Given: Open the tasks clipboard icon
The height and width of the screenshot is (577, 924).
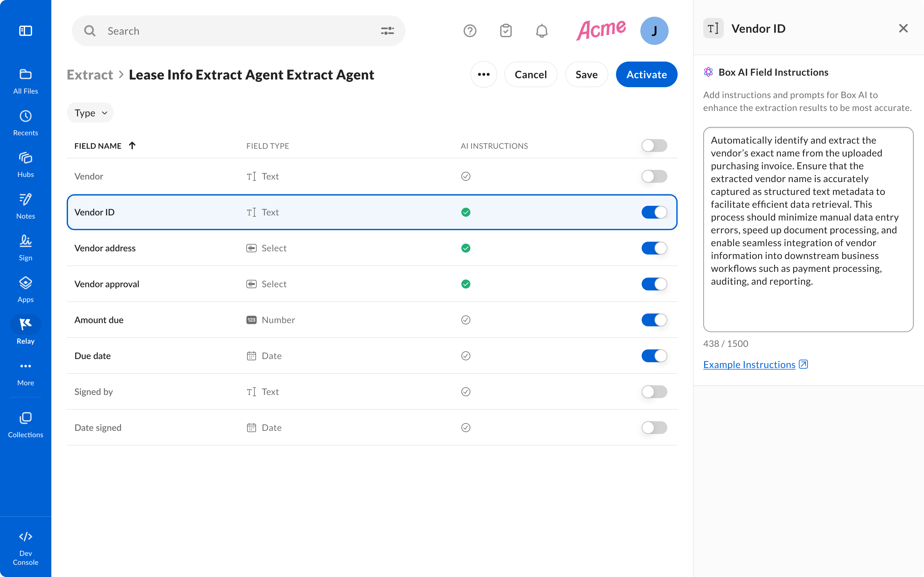Looking at the screenshot, I should point(506,30).
